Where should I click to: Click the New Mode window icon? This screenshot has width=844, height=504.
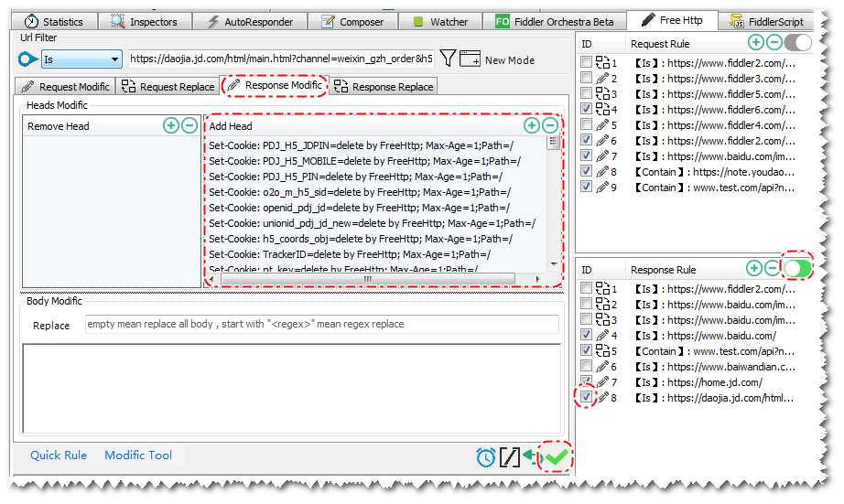click(470, 59)
